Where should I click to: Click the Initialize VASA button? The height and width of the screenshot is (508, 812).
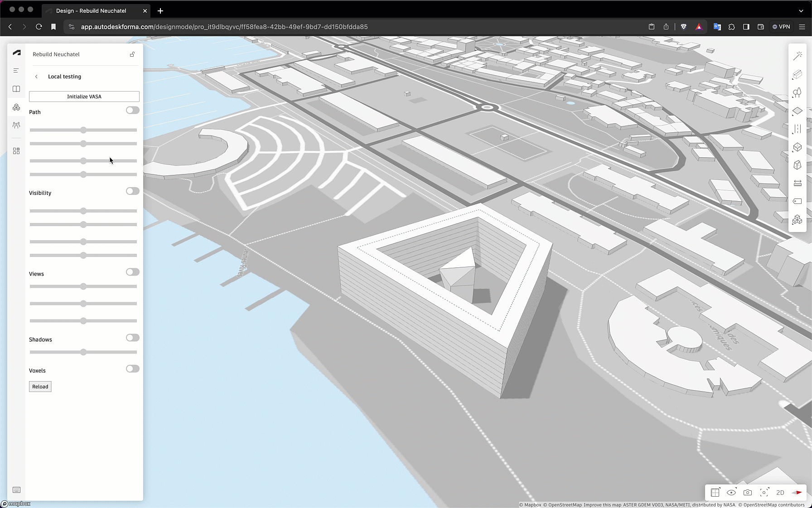[84, 97]
